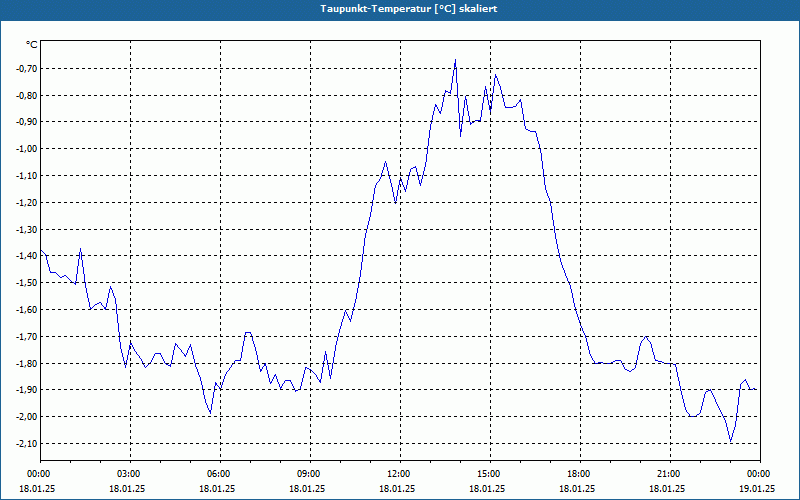Select the -0,80 y-axis label

tap(27, 95)
